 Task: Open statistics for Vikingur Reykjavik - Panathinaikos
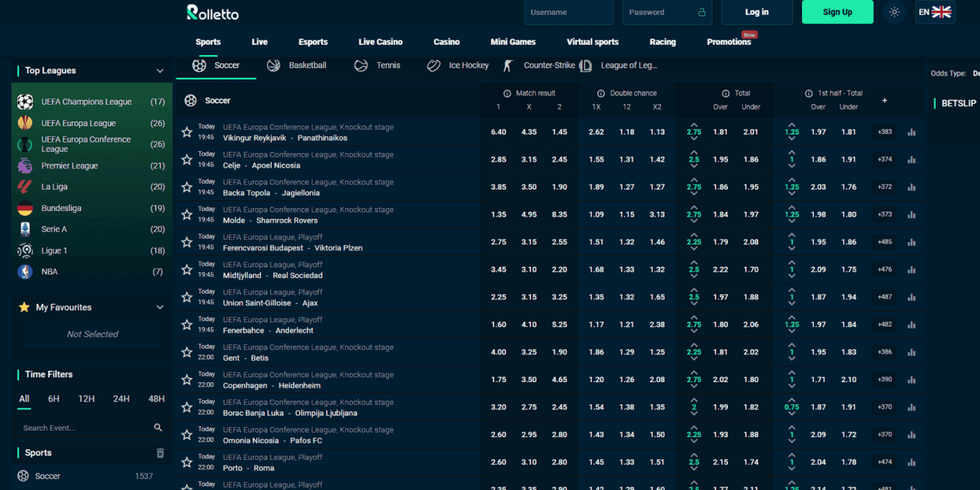tap(911, 131)
